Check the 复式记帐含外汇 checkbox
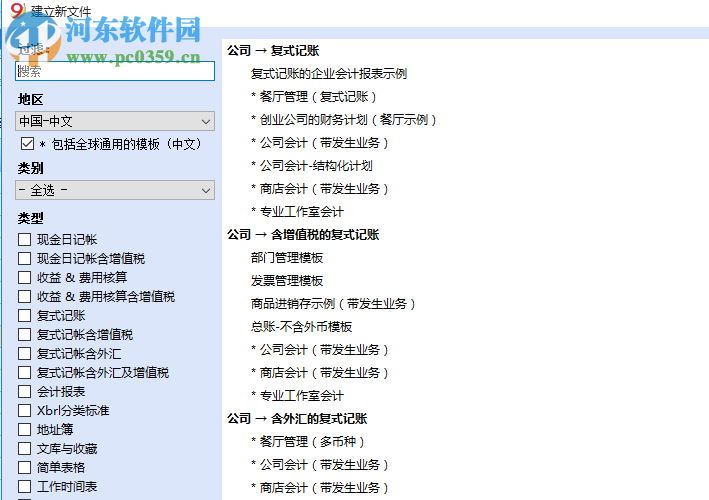Viewport: 709px width, 500px height. [x=24, y=354]
